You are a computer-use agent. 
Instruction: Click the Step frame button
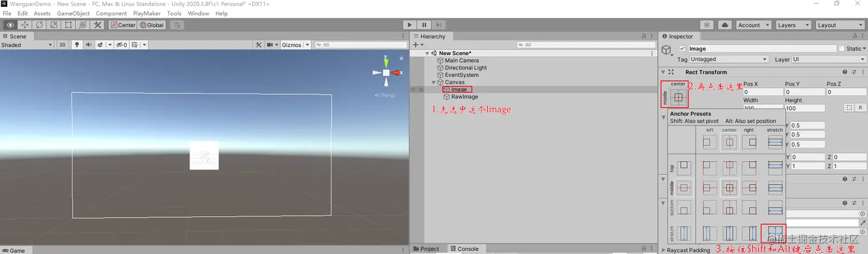point(438,25)
